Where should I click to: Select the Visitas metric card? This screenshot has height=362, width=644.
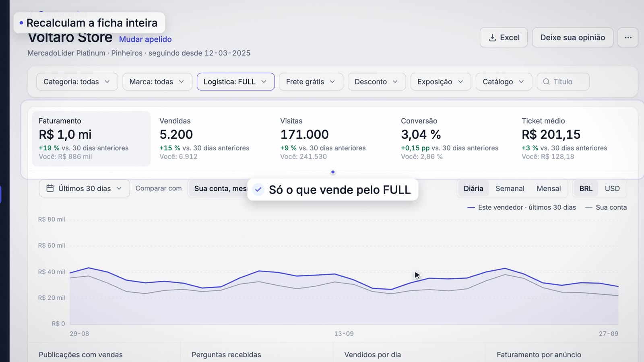tap(333, 138)
